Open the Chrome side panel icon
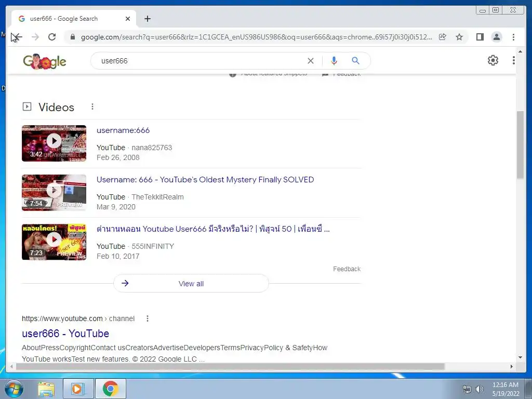This screenshot has height=399, width=532. (x=480, y=37)
